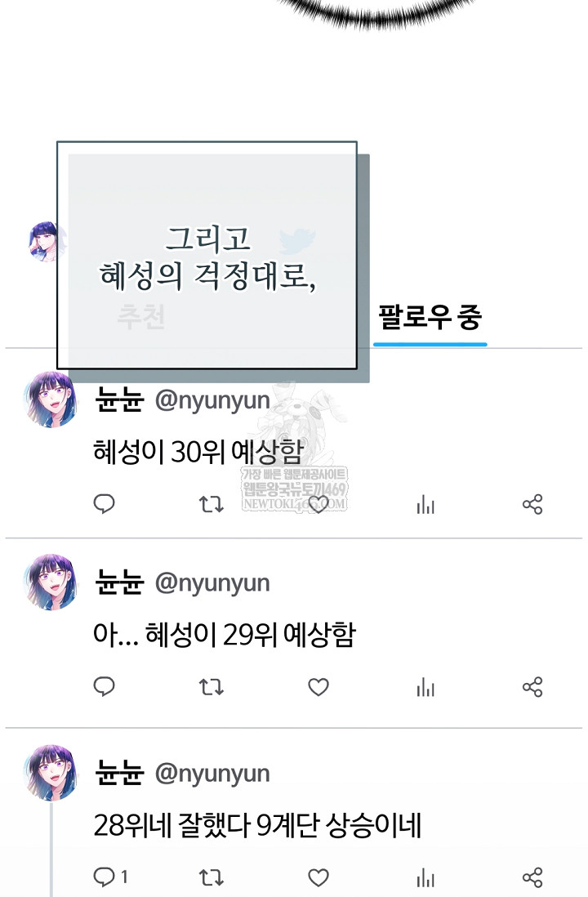The height and width of the screenshot is (897, 588).
Task: Share the 28위네 잘했다 9계단 상승이네 tweet
Action: (532, 877)
